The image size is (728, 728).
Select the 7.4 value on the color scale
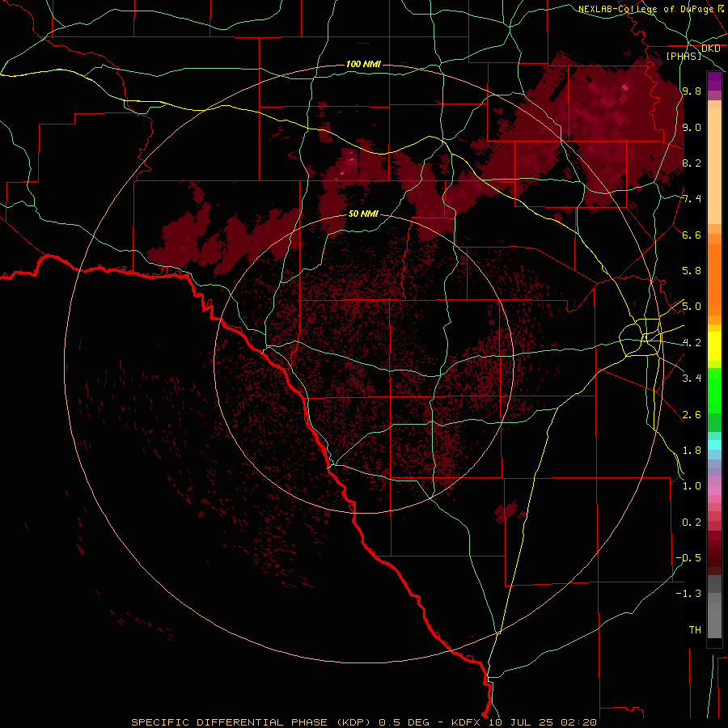tap(692, 199)
